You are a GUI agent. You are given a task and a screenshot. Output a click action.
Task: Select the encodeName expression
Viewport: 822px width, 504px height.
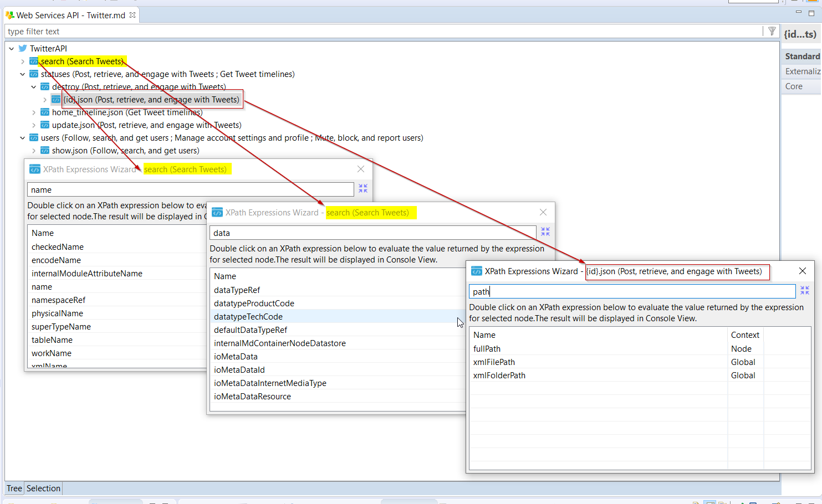[x=56, y=260]
